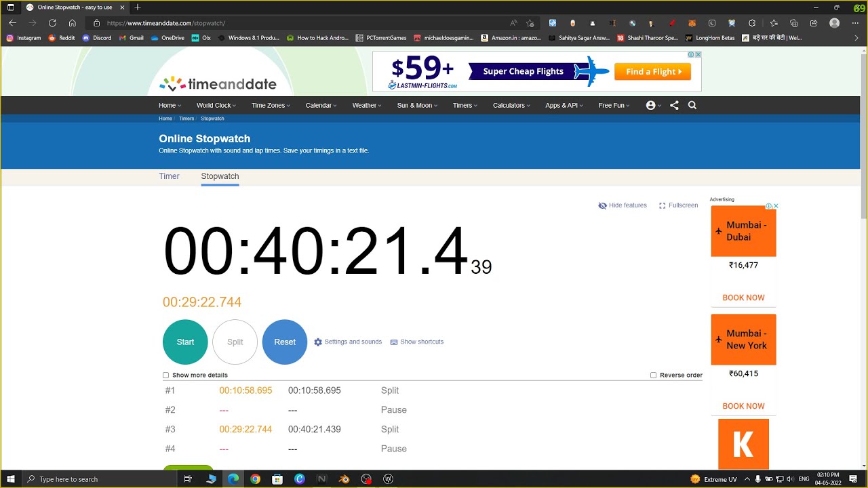The height and width of the screenshot is (488, 868).
Task: Open Favorites list icon in toolbar
Action: [774, 23]
